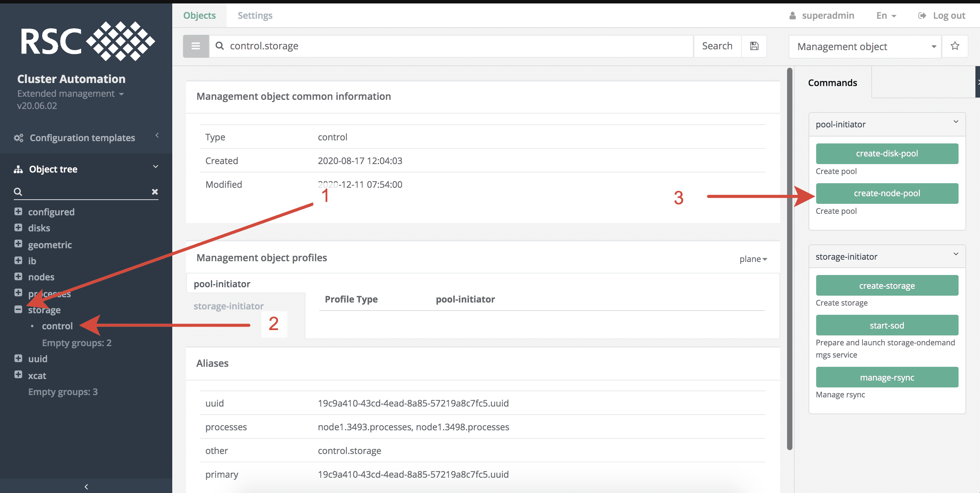Click the star favorite icon

pyautogui.click(x=955, y=46)
